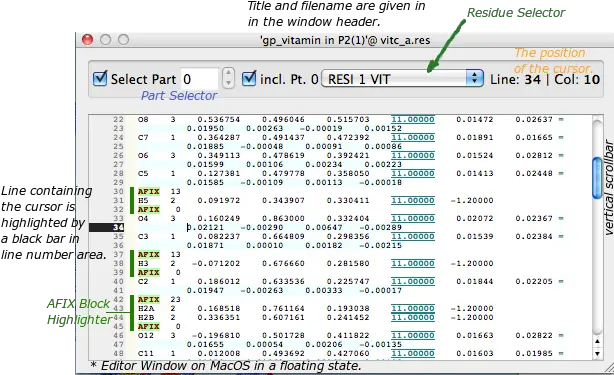Click atom name H2A on line 43
The height and width of the screenshot is (375, 614).
(x=146, y=308)
